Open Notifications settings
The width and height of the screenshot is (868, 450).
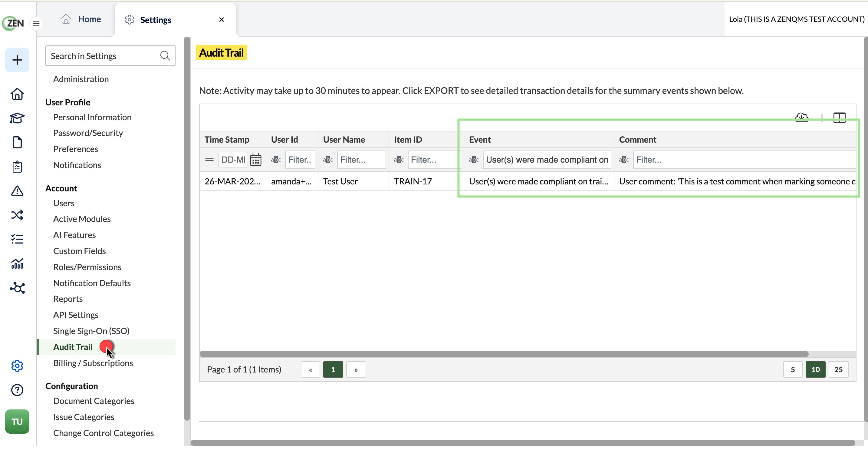pyautogui.click(x=77, y=166)
